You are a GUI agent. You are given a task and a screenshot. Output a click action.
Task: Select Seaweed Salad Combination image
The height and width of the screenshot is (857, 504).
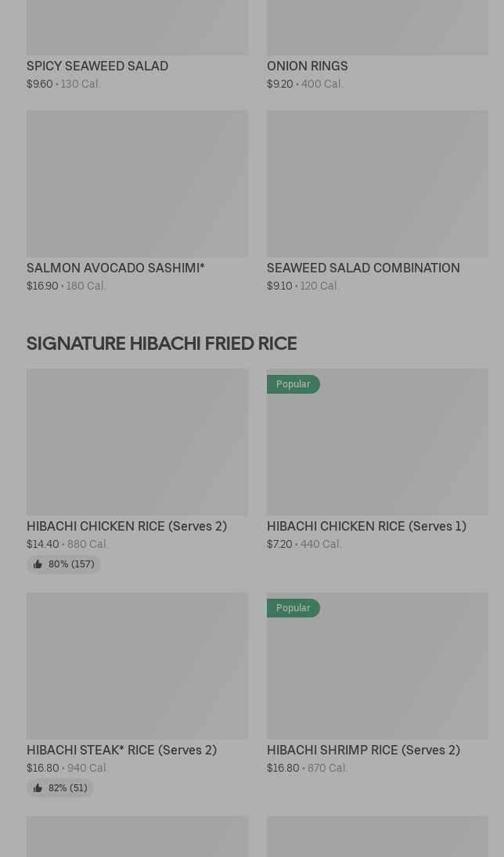click(377, 184)
